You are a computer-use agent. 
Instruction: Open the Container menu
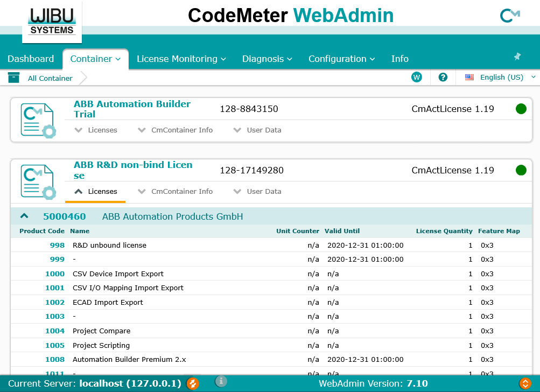[x=95, y=59]
